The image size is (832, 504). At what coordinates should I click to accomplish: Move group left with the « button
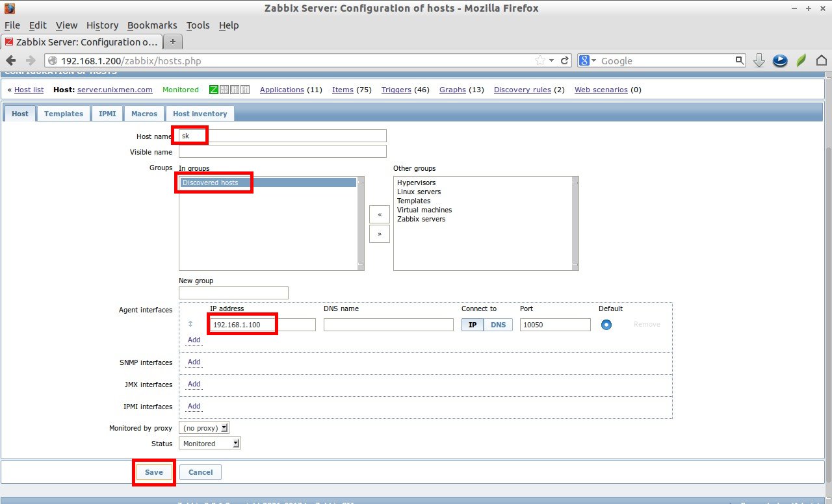tap(380, 214)
